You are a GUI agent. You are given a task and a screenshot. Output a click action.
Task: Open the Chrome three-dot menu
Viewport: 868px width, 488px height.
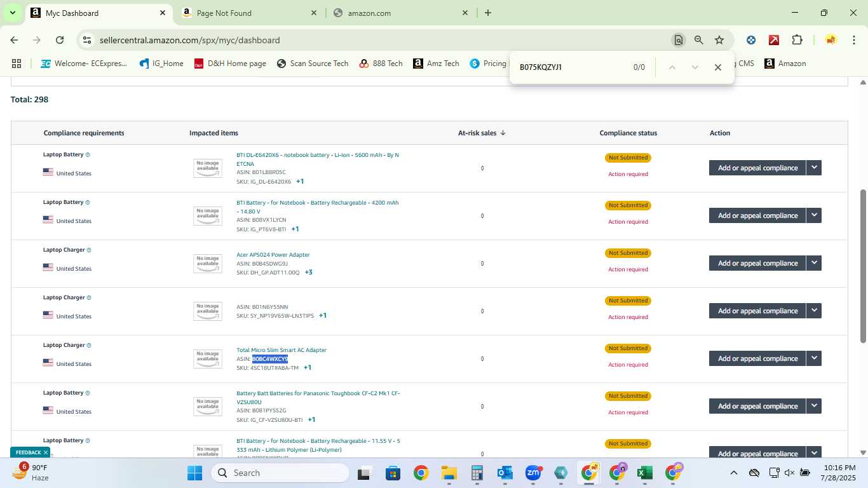point(853,40)
